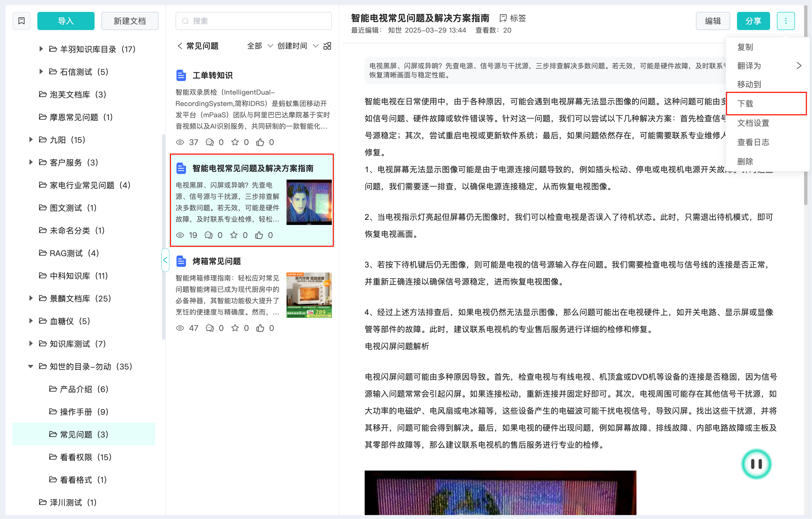Like the 工单转知识 document card

tap(260, 142)
